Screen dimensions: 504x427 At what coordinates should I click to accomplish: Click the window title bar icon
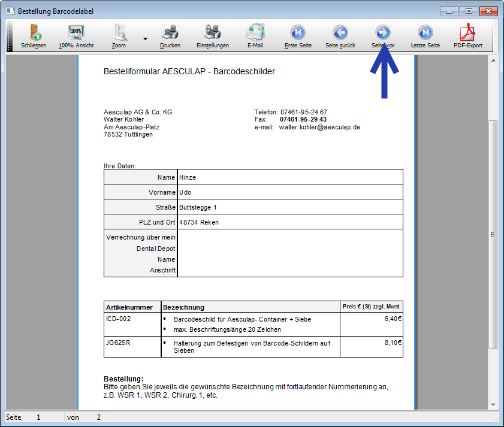10,11
